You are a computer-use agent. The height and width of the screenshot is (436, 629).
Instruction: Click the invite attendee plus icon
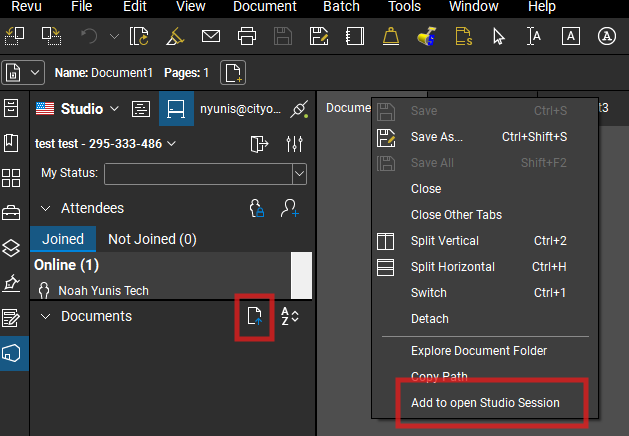290,208
